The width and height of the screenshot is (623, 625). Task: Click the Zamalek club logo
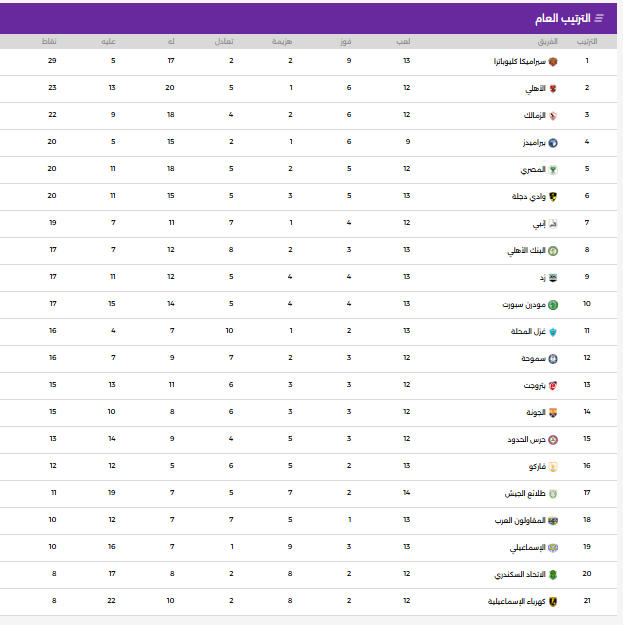[553, 116]
